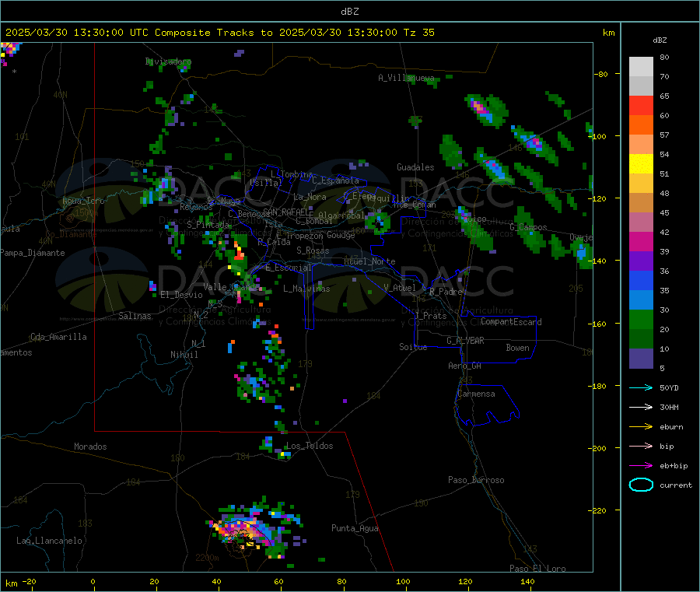Click the C_Española location label
Viewport: 700px width, 592px height.
[x=335, y=180]
